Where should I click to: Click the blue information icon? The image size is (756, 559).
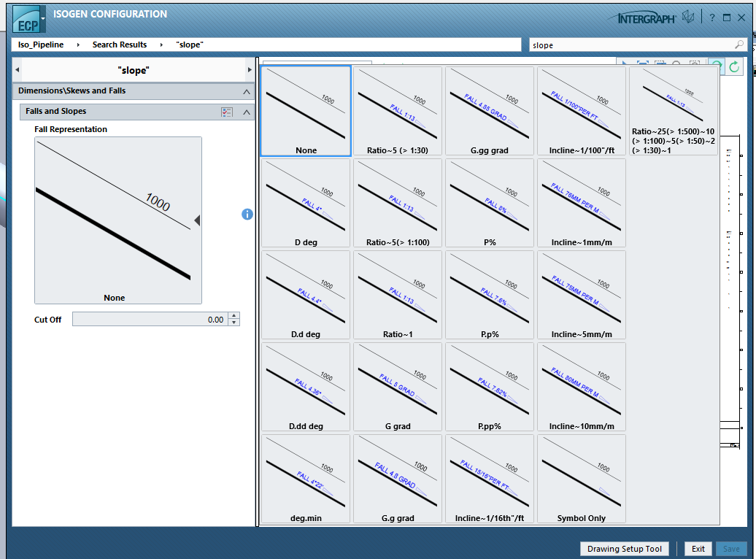247,214
